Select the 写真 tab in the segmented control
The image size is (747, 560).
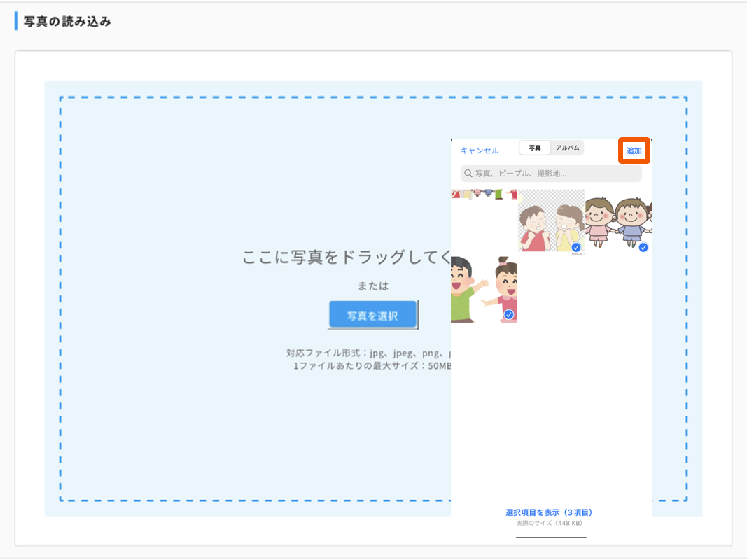pos(535,148)
